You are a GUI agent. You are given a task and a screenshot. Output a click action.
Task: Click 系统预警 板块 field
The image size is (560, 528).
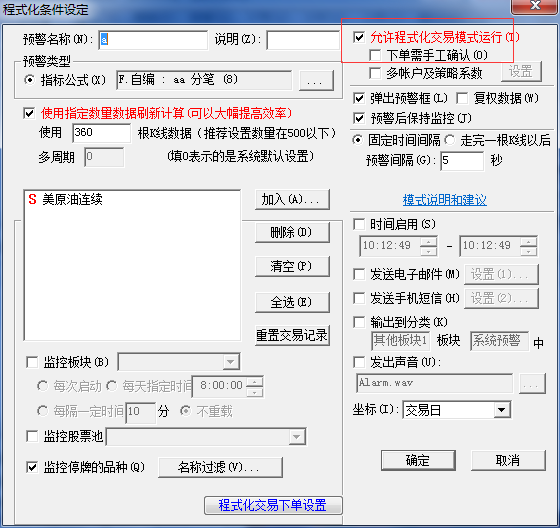click(499, 341)
